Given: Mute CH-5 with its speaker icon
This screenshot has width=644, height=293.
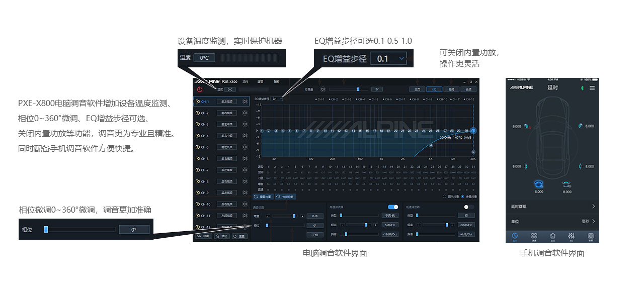Looking at the screenshot, I should (245, 147).
